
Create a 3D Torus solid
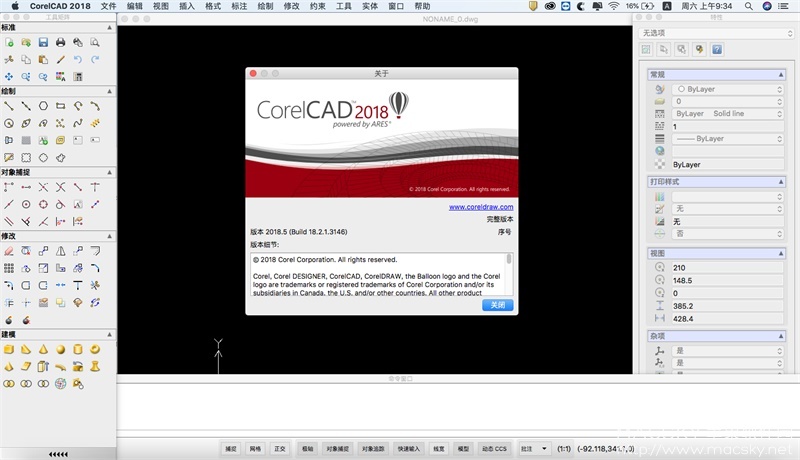pos(95,349)
